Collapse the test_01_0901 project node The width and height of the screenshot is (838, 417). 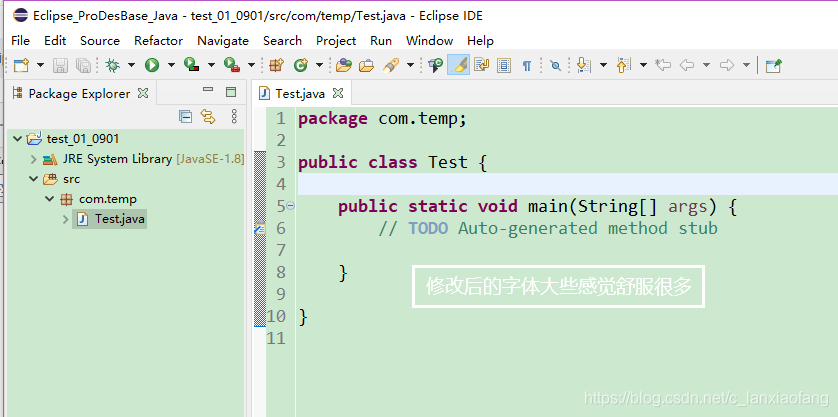18,139
